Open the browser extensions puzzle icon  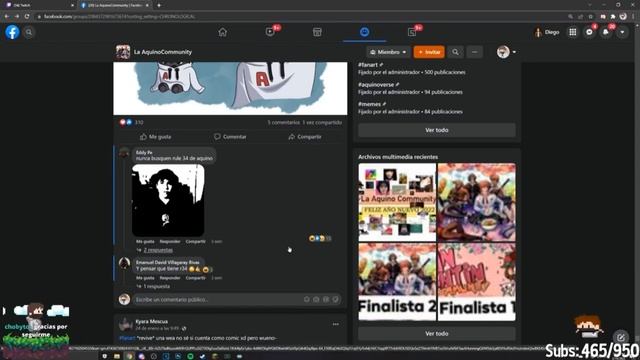[x=613, y=17]
